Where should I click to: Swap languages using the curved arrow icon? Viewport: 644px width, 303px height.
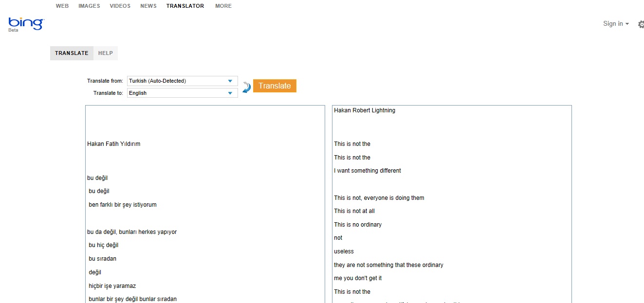point(246,86)
